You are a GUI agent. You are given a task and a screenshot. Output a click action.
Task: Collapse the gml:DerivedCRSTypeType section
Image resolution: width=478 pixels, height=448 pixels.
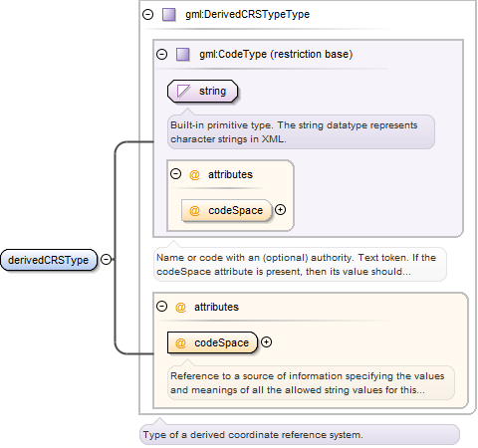click(x=147, y=14)
